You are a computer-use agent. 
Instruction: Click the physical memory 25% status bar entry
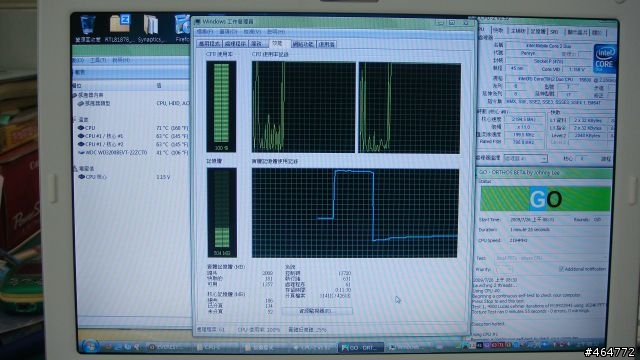coord(308,329)
